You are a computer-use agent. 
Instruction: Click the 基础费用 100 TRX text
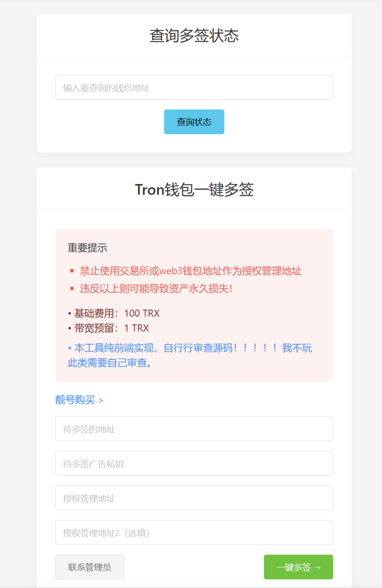tap(113, 313)
